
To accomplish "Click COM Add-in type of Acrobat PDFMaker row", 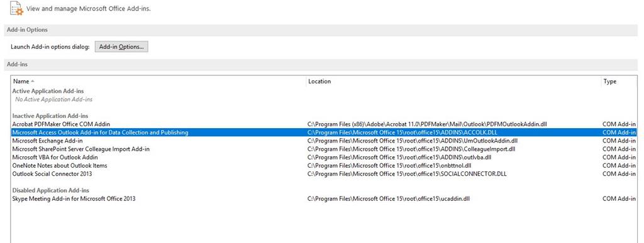I will [x=619, y=124].
